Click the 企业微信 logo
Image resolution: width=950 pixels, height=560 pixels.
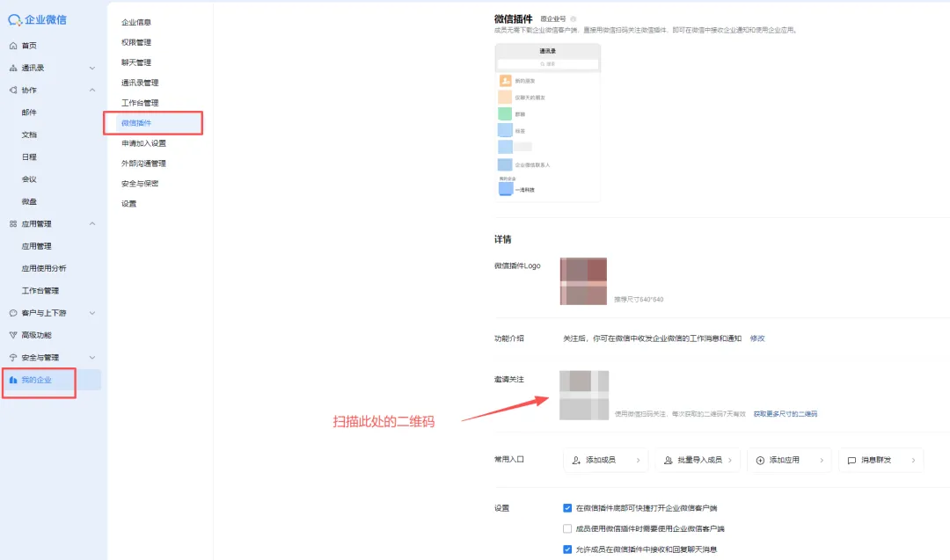pos(41,18)
